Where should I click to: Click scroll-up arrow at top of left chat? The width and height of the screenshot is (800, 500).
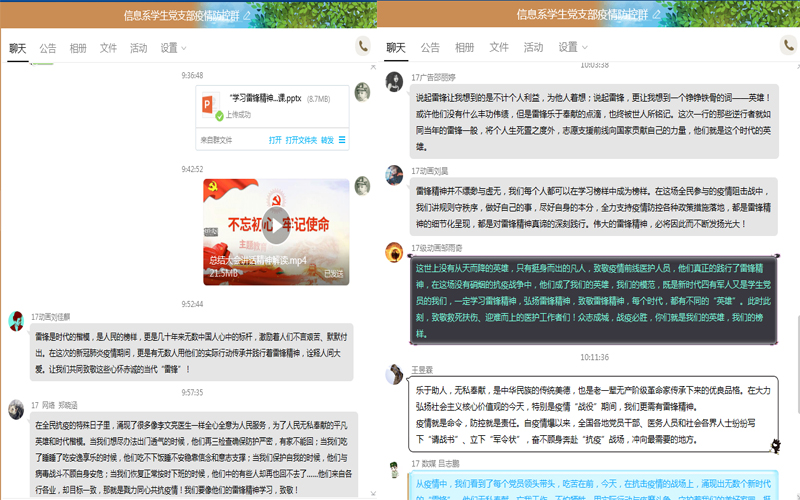coord(373,67)
